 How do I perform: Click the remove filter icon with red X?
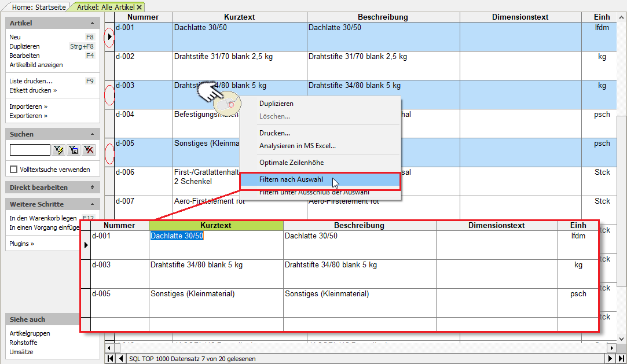88,150
